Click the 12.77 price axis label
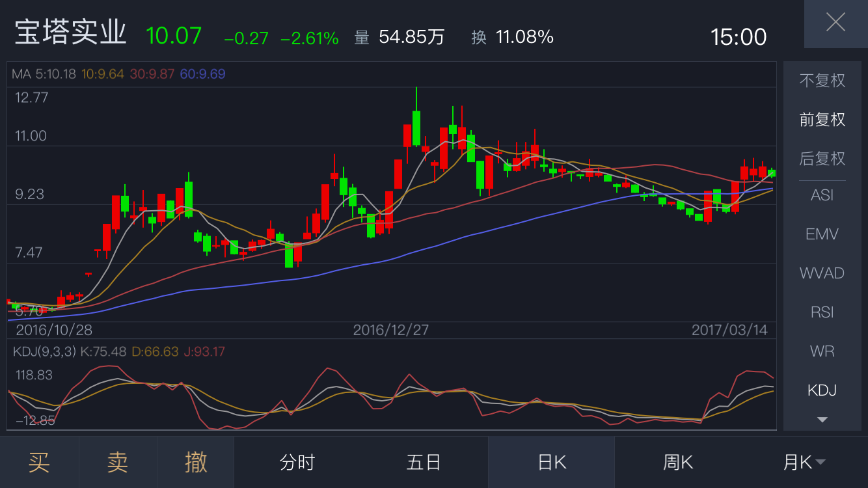 pyautogui.click(x=31, y=98)
